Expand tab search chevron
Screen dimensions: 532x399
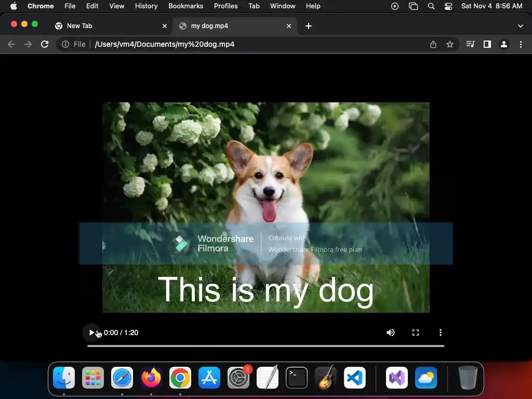pos(521,26)
